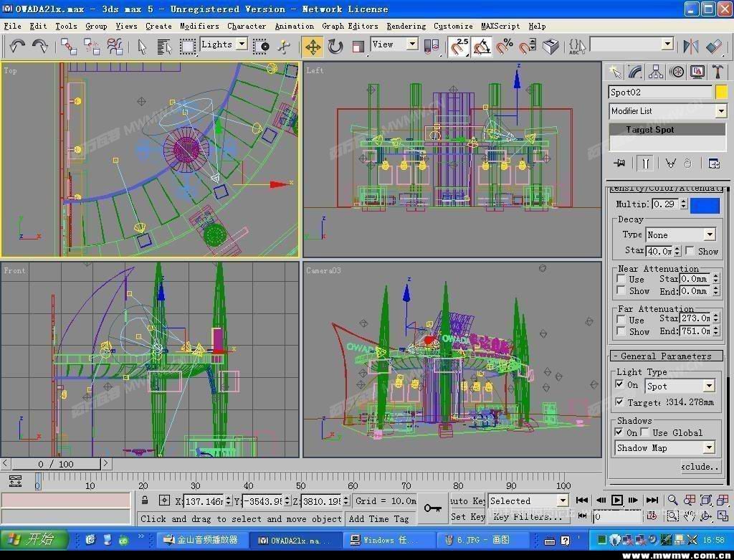Open the Motion command panel tab
The image size is (734, 560).
pyautogui.click(x=677, y=72)
